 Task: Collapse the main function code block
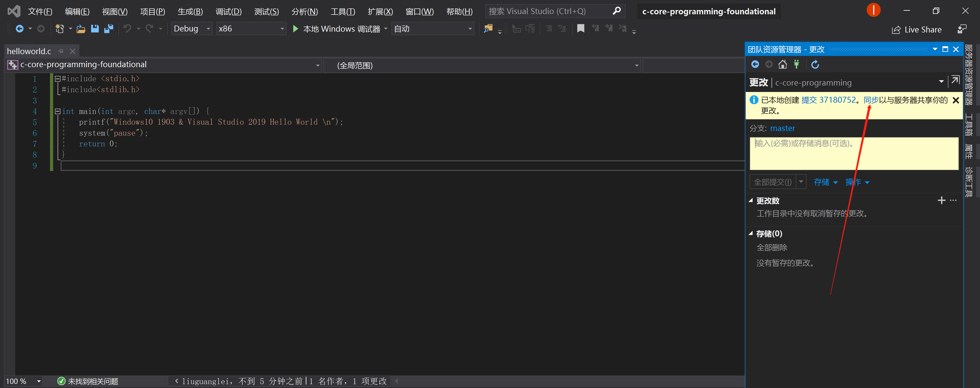[57, 111]
